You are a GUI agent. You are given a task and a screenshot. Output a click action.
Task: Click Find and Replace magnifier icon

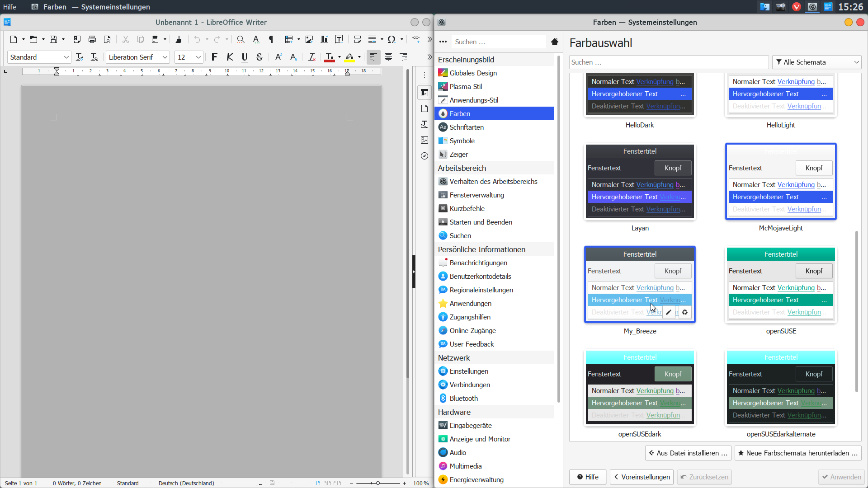[241, 39]
